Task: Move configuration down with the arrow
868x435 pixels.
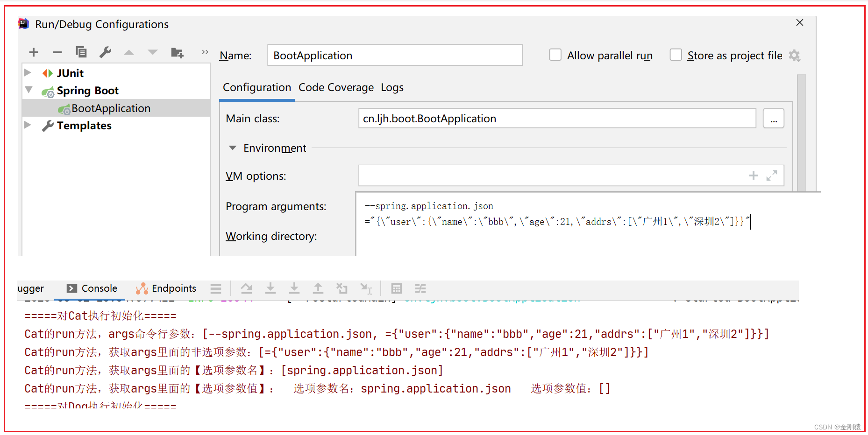Action: [x=153, y=52]
